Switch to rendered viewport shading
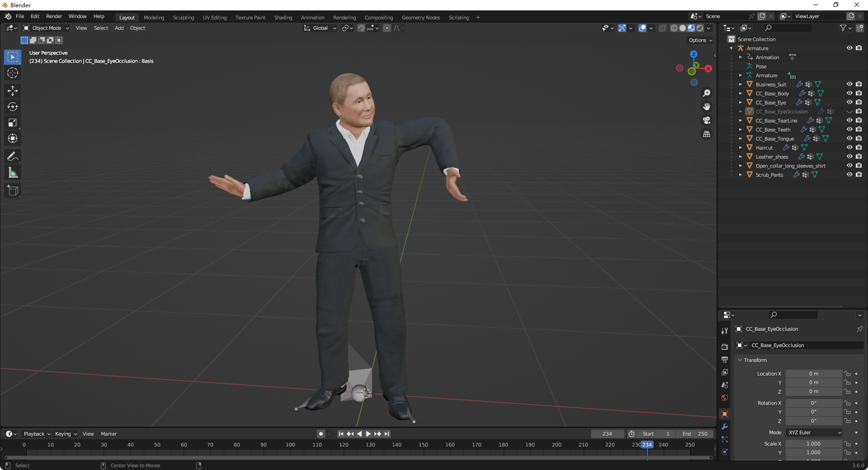 pos(700,28)
